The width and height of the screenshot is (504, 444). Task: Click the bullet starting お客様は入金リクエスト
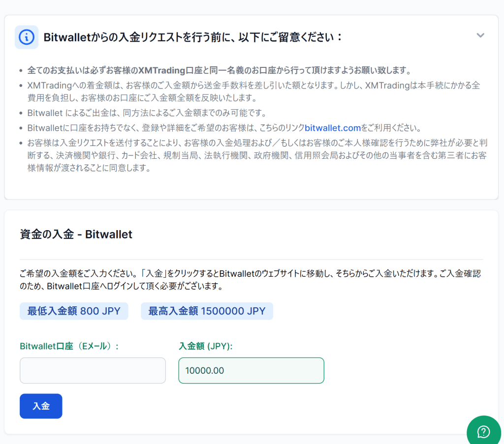(x=257, y=155)
